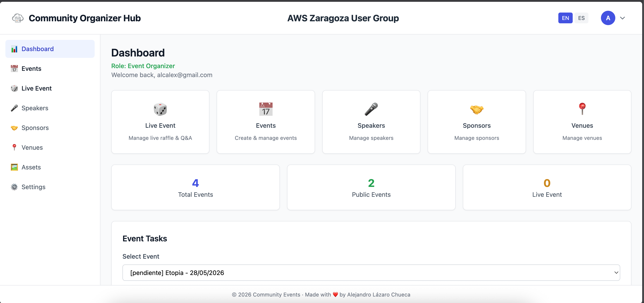The image size is (644, 303).
Task: Click the Dashboard bar chart sidebar icon
Action: pyautogui.click(x=14, y=49)
